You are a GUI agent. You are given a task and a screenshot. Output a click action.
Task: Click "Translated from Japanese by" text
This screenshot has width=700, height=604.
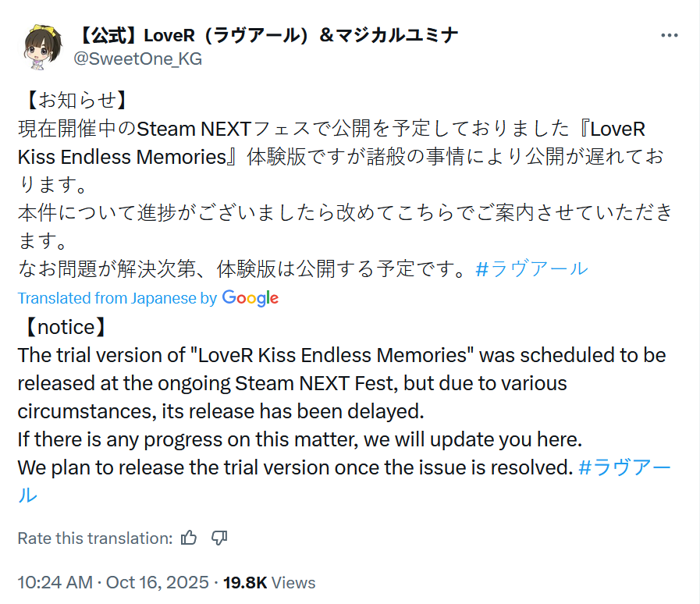[117, 298]
